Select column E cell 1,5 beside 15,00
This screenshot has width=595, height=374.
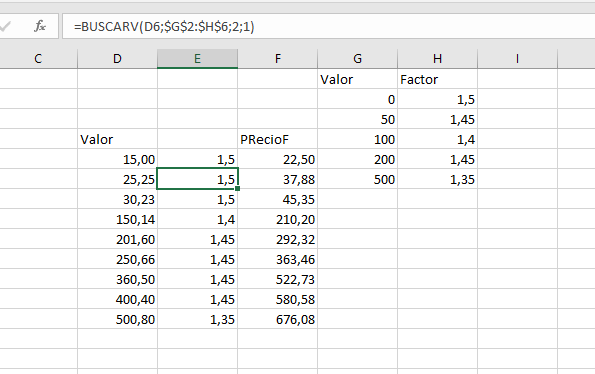pyautogui.click(x=197, y=159)
